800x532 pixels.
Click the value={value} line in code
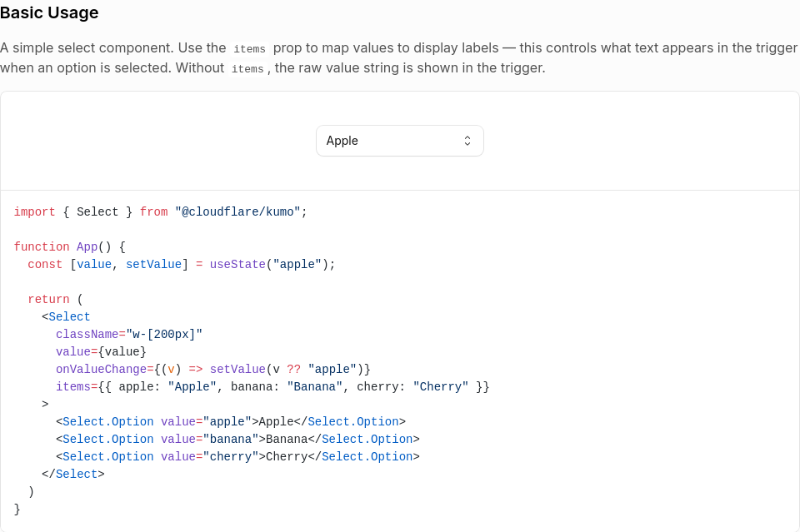[101, 351]
